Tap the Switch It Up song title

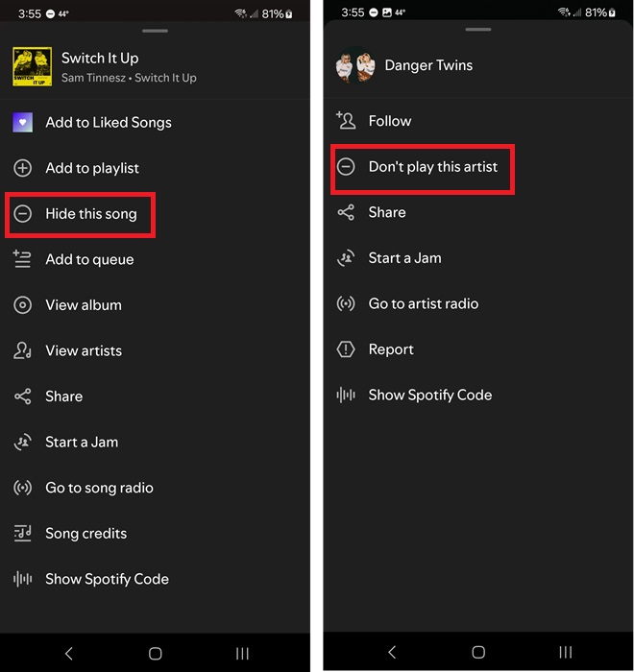(100, 58)
